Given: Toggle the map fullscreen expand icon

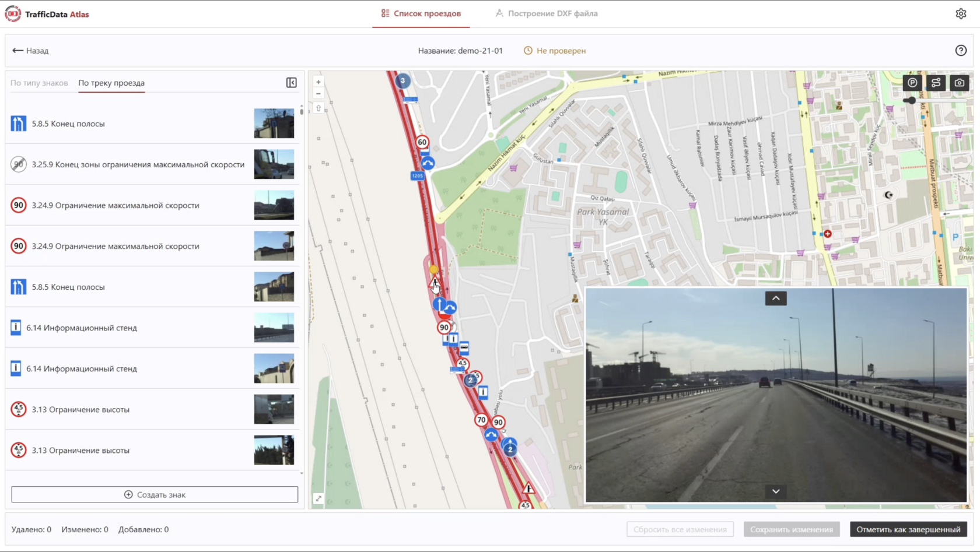Looking at the screenshot, I should 318,498.
